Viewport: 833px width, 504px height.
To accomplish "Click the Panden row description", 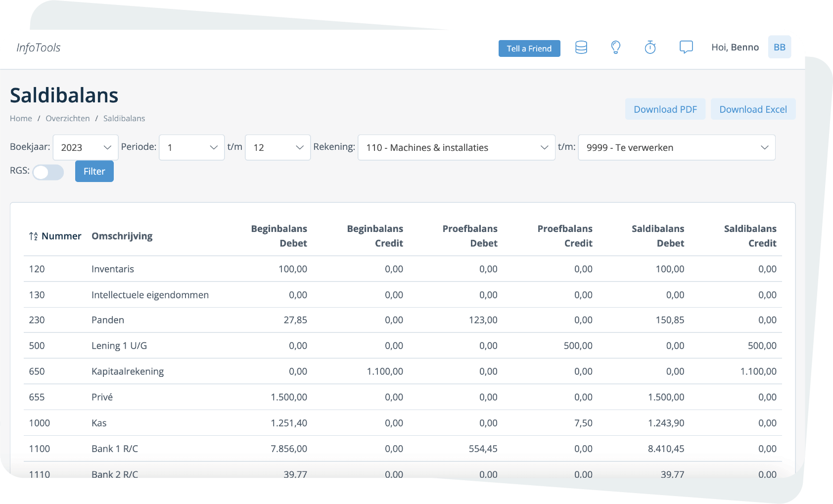I will (x=108, y=320).
